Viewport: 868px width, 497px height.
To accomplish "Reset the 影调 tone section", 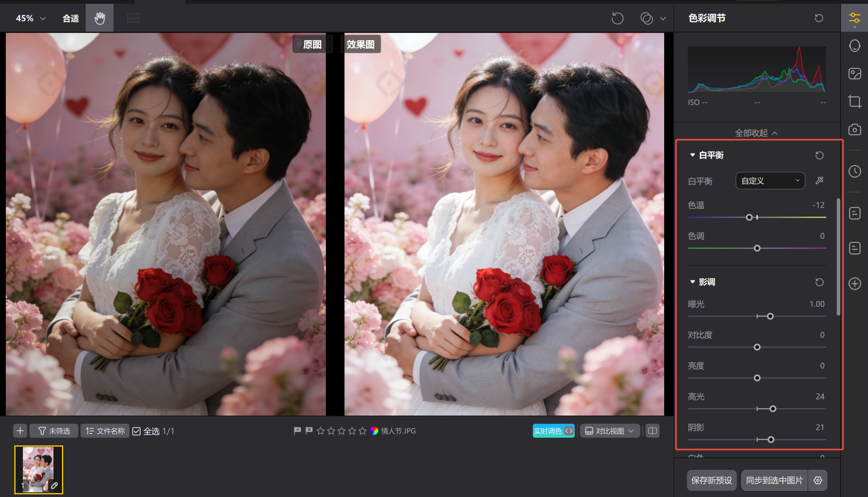I will click(x=819, y=282).
